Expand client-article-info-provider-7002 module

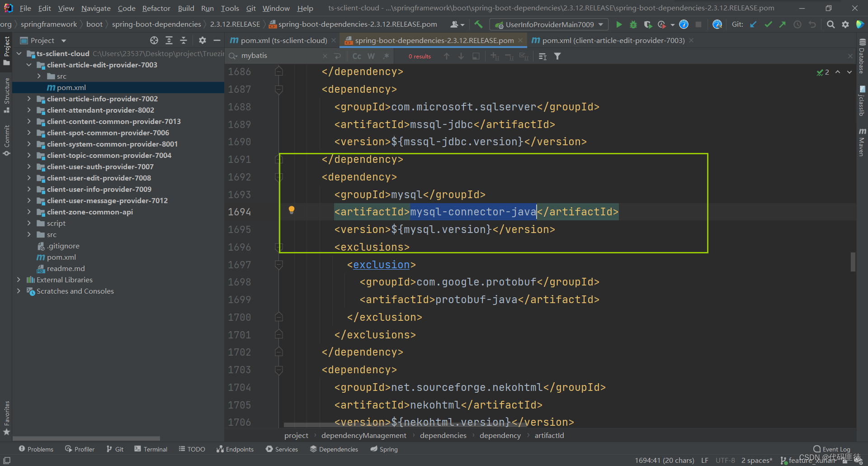point(29,99)
